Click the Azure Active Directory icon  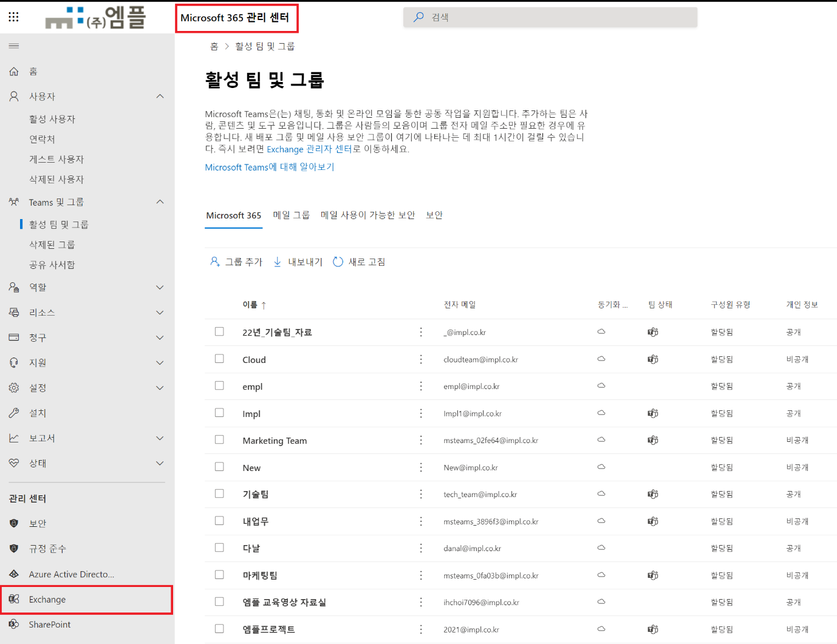click(14, 574)
